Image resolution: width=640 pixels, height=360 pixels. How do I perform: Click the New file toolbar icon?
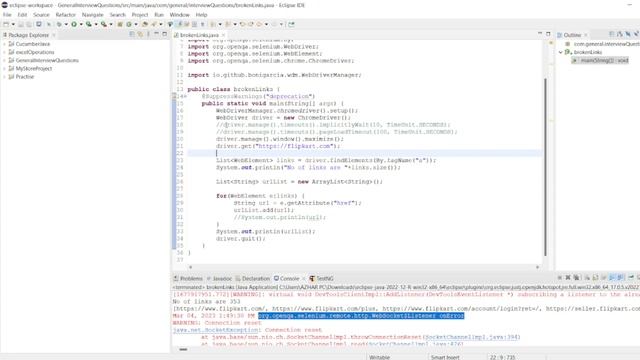(6, 24)
